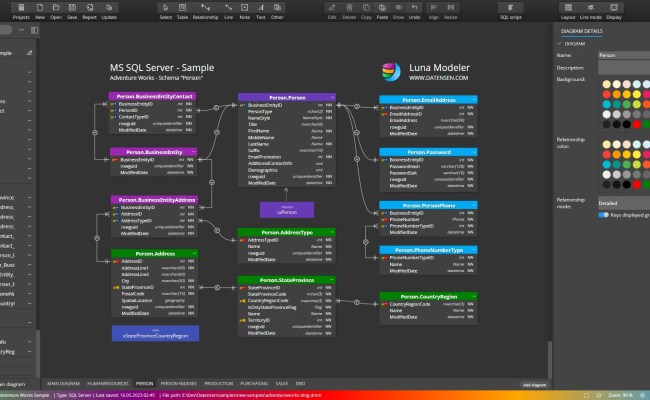The width and height of the screenshot is (650, 400).
Task: Click the Add diagram button
Action: [534, 385]
